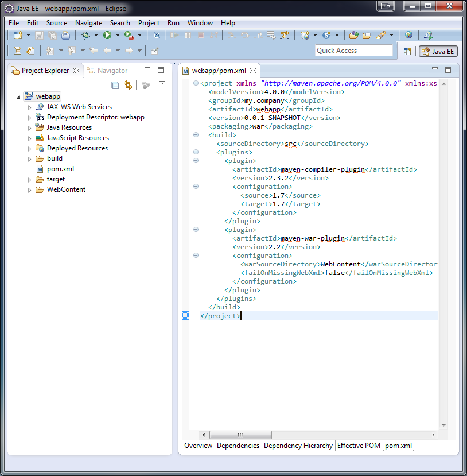
Task: Open the Source menu
Action: (57, 23)
